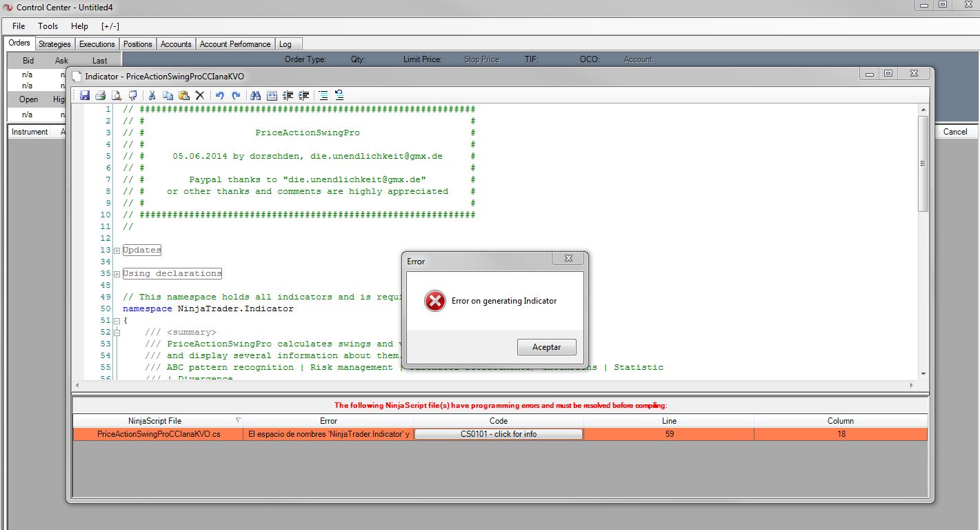Viewport: 980px width, 530px height.
Task: Collapse the summary comment block at line 52
Action: point(117,333)
